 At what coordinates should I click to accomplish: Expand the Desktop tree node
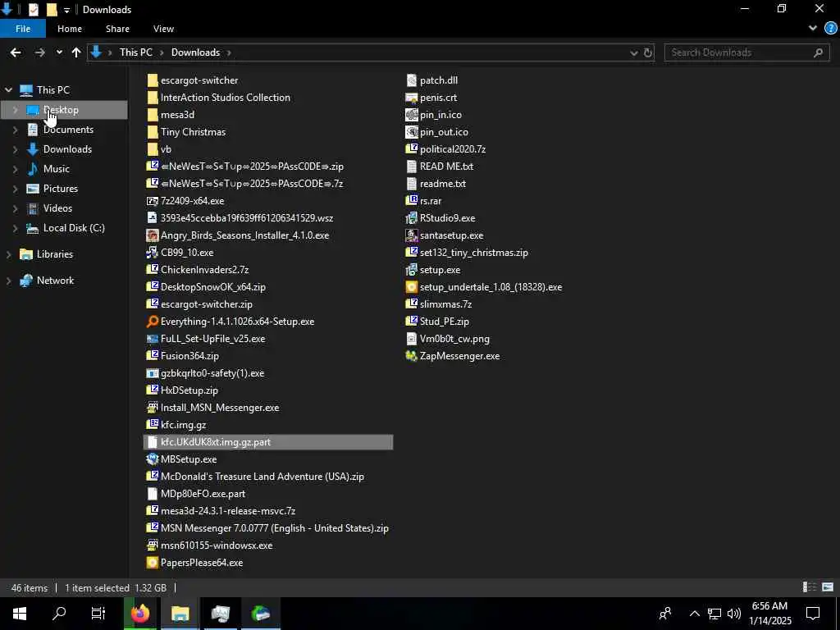click(x=15, y=110)
